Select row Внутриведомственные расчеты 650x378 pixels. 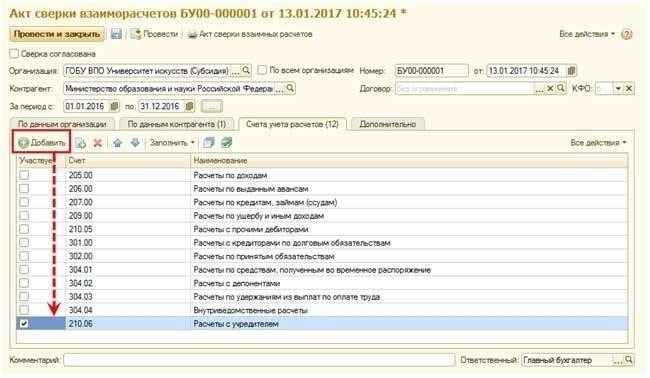(322, 310)
